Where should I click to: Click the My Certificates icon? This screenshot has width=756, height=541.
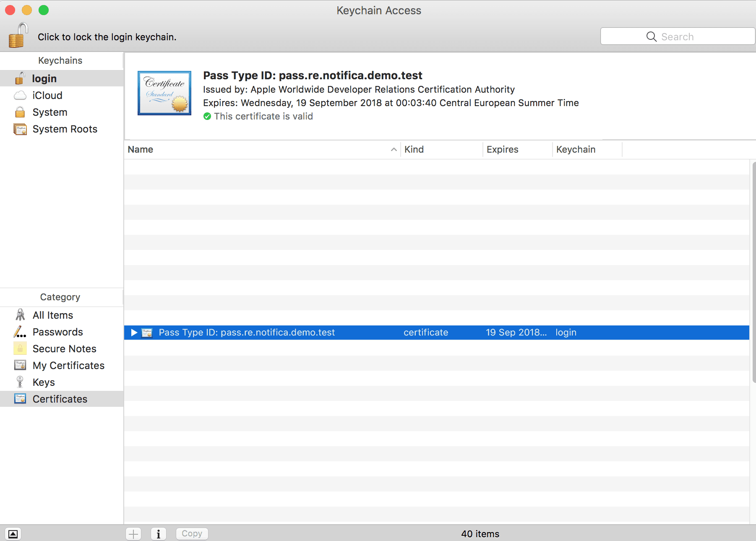(20, 365)
